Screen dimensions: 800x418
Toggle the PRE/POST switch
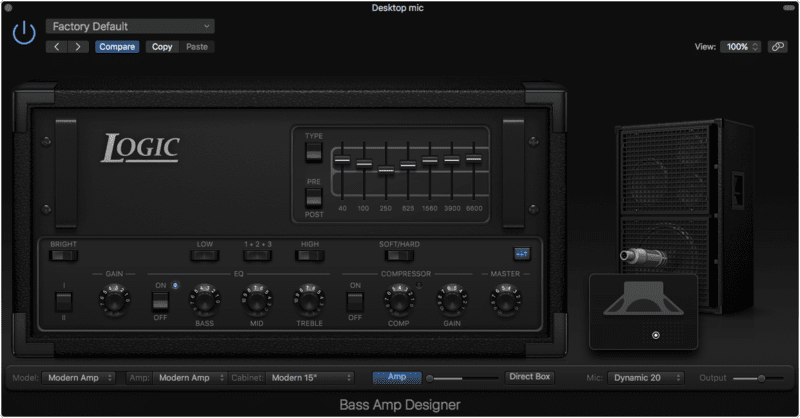314,198
